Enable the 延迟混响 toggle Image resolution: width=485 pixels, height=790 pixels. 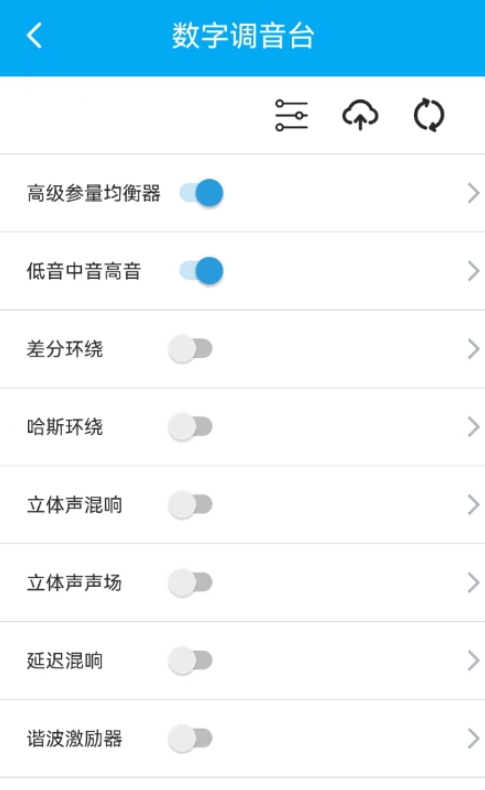pos(190,661)
